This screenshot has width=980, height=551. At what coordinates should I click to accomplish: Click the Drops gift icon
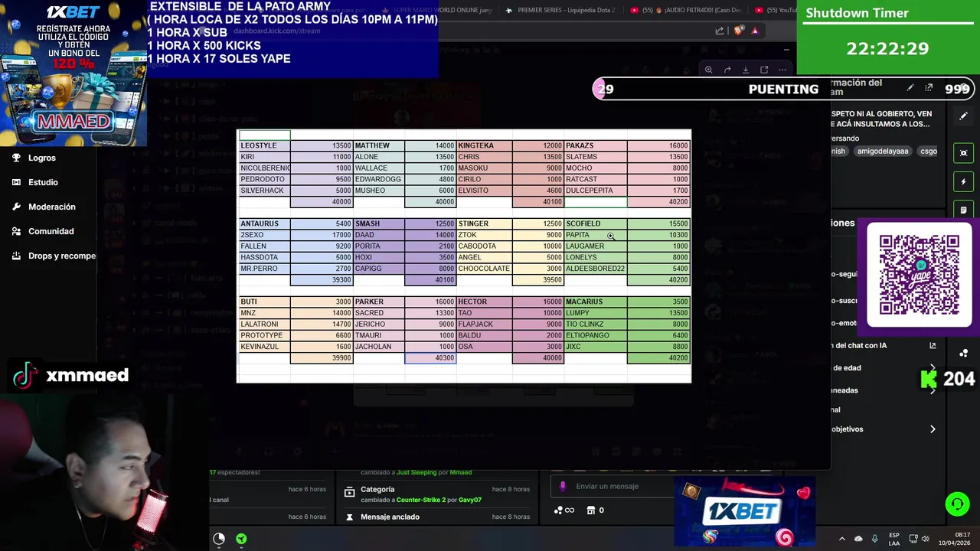point(16,256)
